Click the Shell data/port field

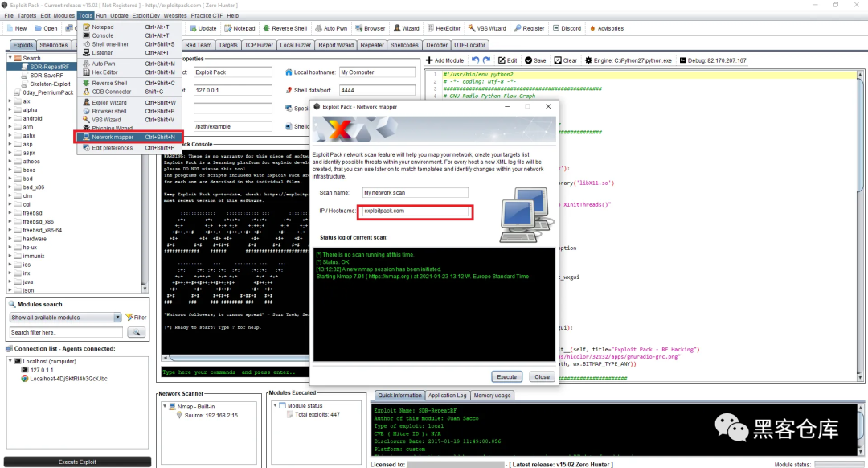pyautogui.click(x=377, y=90)
